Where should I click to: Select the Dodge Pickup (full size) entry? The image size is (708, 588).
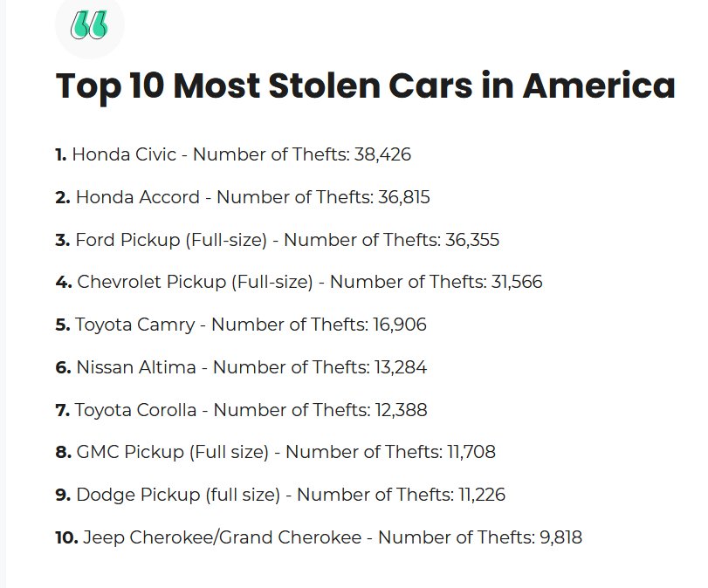tap(280, 495)
